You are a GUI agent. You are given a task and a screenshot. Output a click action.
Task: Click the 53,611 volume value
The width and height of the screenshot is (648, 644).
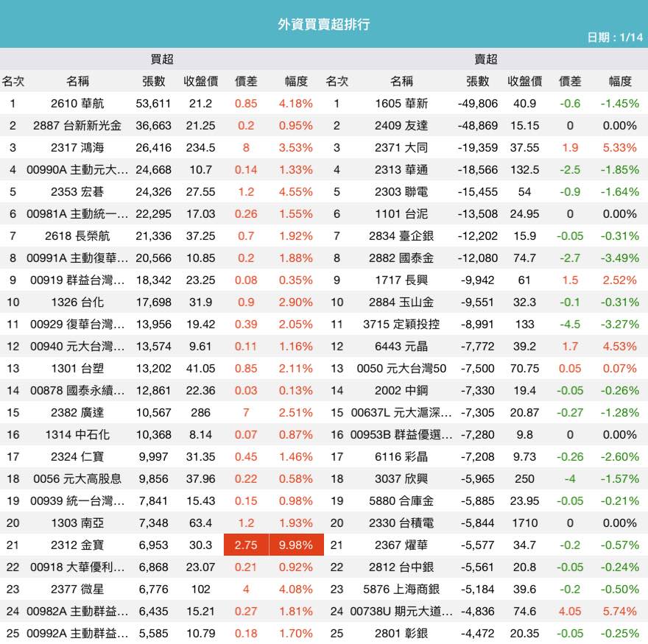click(x=153, y=103)
